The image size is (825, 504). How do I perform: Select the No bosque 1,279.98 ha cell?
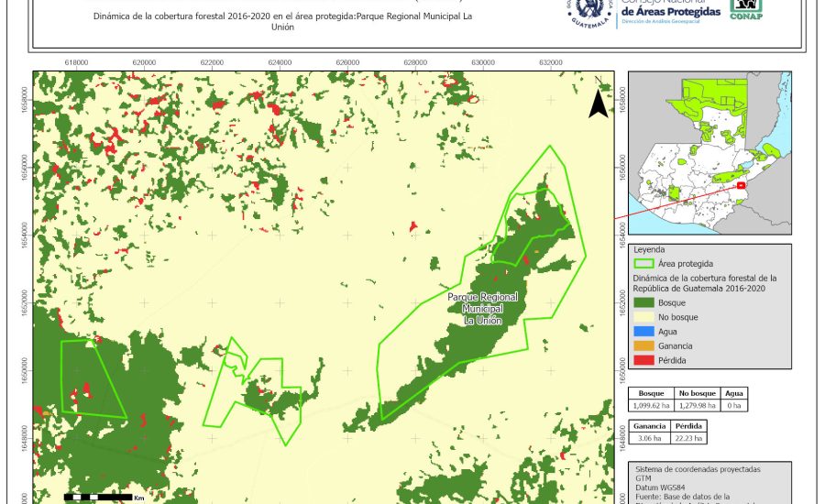[x=697, y=406]
